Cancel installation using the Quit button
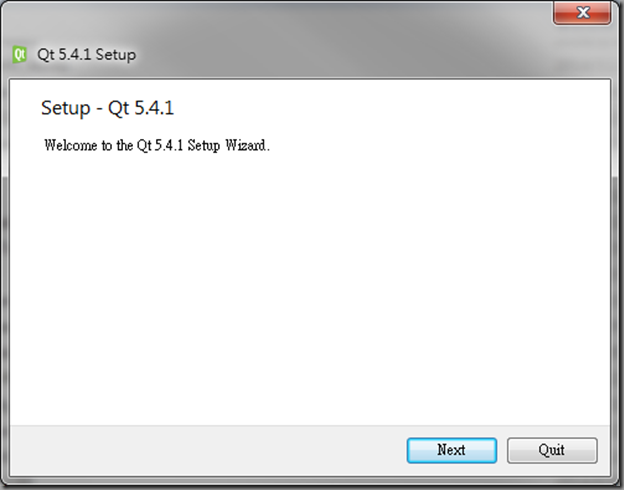 tap(552, 450)
